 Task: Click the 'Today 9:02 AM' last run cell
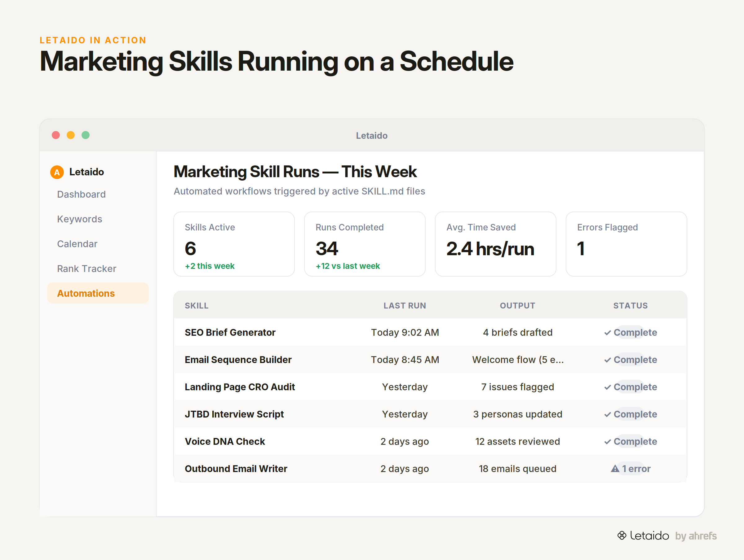pyautogui.click(x=405, y=332)
